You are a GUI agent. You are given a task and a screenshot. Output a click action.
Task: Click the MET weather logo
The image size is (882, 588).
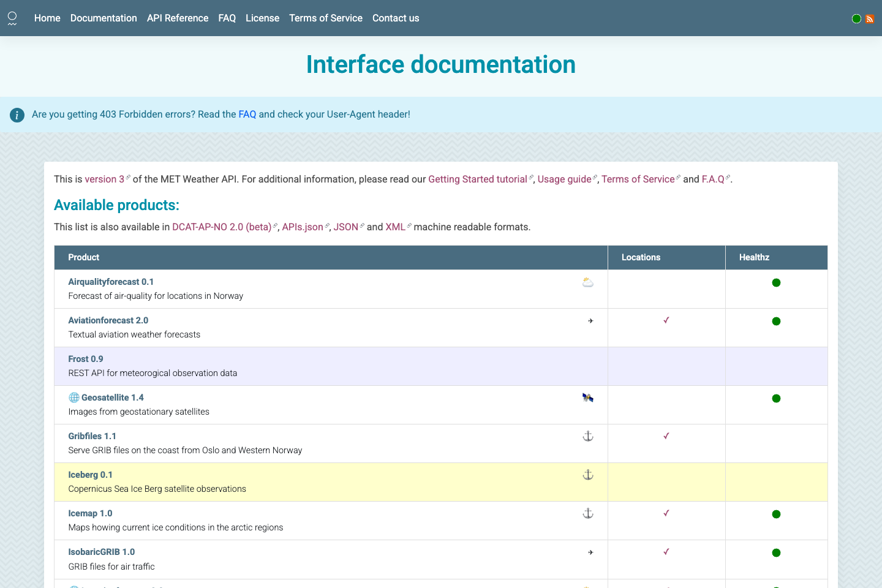click(x=12, y=18)
